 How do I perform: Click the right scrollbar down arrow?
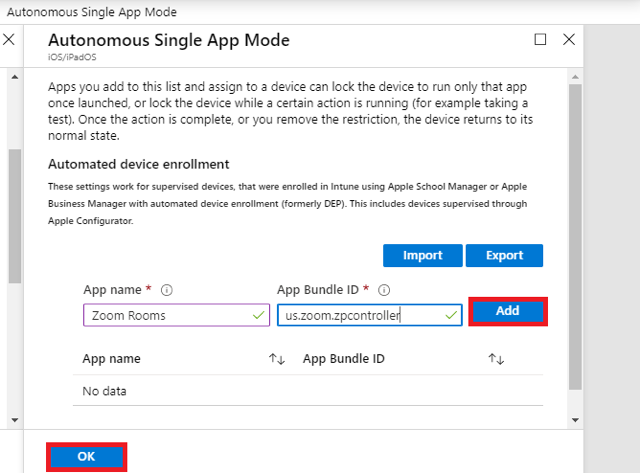tap(576, 420)
